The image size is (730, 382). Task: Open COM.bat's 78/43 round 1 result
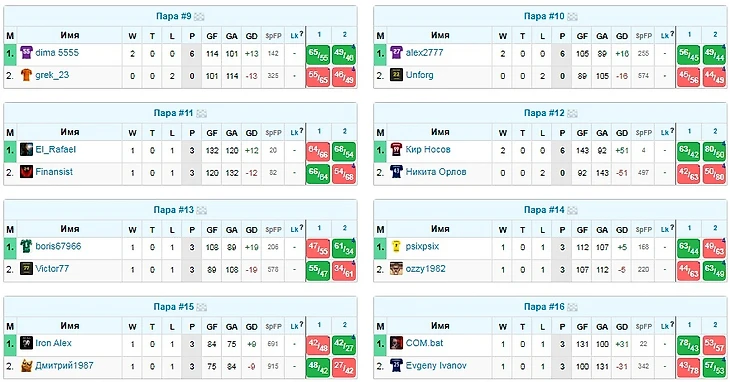click(x=689, y=345)
